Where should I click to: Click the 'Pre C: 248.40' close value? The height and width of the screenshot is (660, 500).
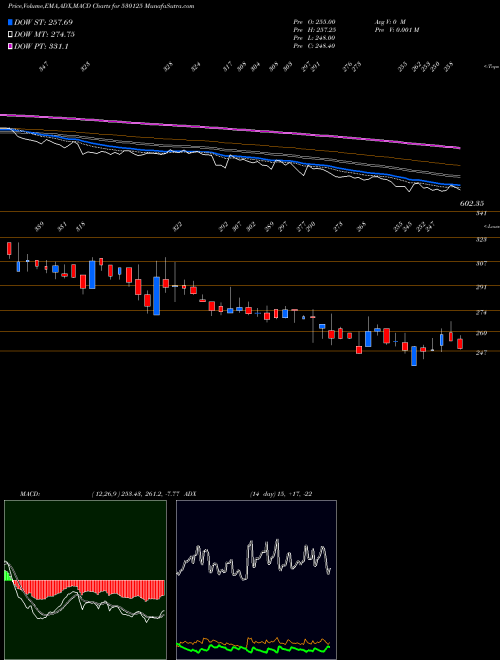[x=314, y=46]
